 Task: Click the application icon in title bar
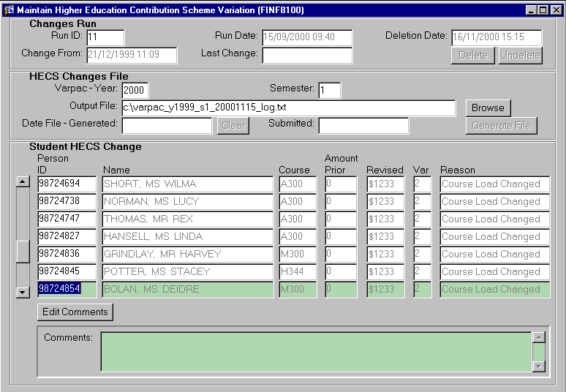point(8,10)
